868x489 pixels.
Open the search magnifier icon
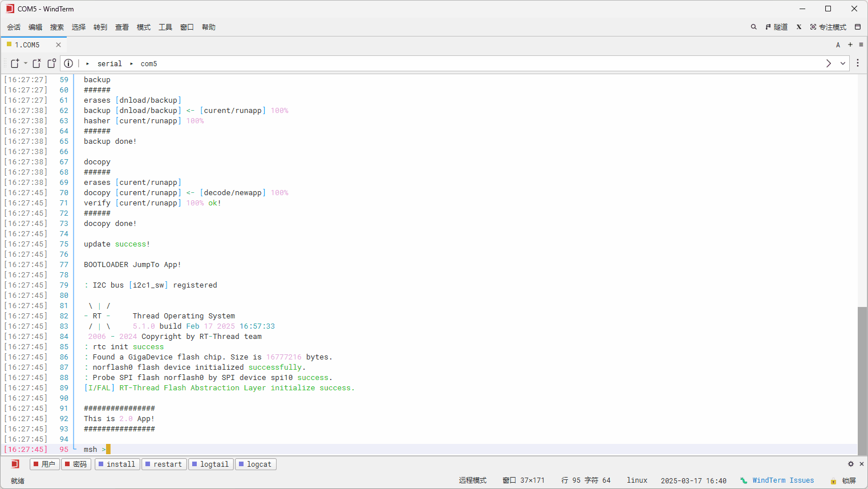click(753, 27)
